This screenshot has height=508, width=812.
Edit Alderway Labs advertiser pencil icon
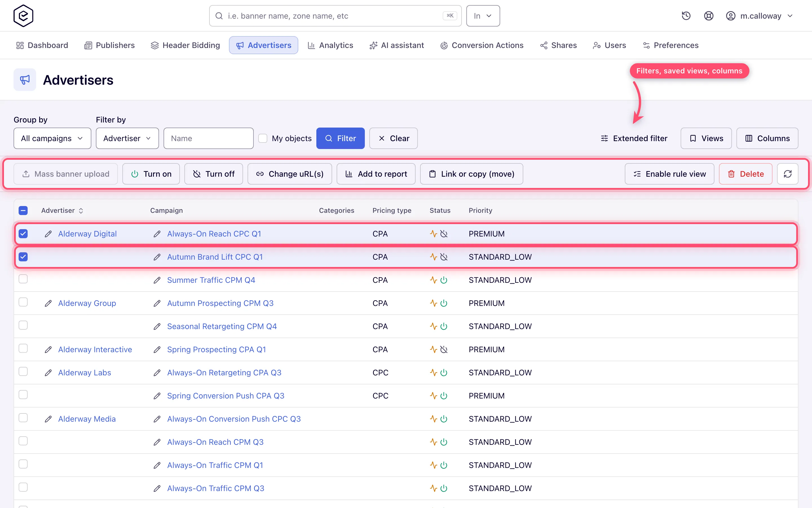point(48,373)
